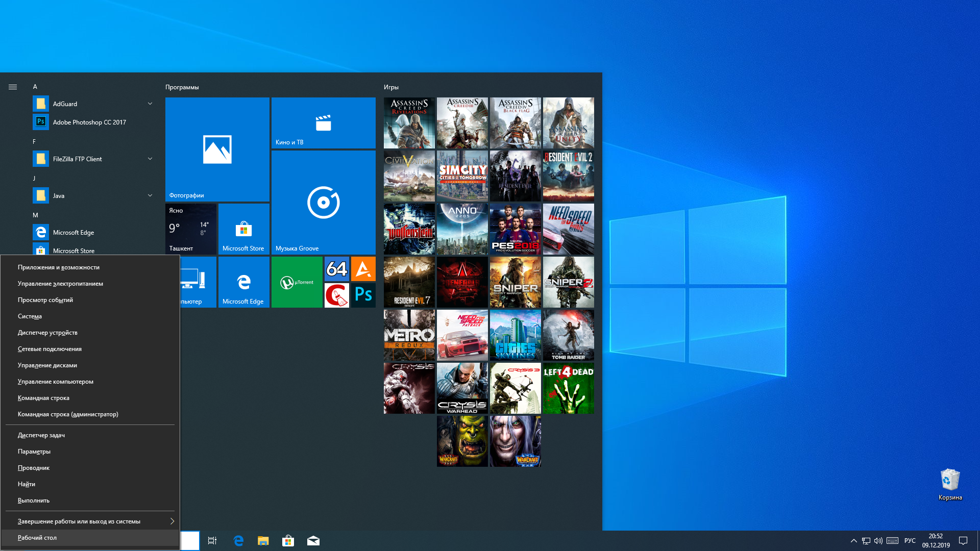Launch the Need for Speed Payback tile
The height and width of the screenshot is (551, 980).
tap(462, 335)
